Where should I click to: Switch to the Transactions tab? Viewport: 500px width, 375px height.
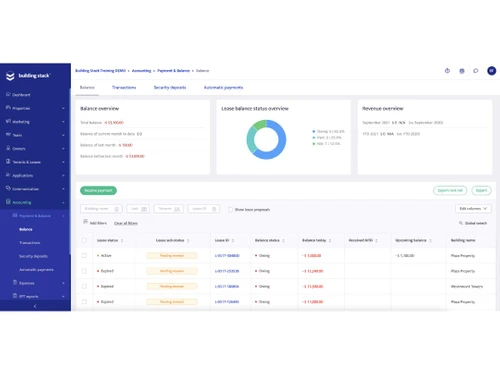(x=124, y=87)
